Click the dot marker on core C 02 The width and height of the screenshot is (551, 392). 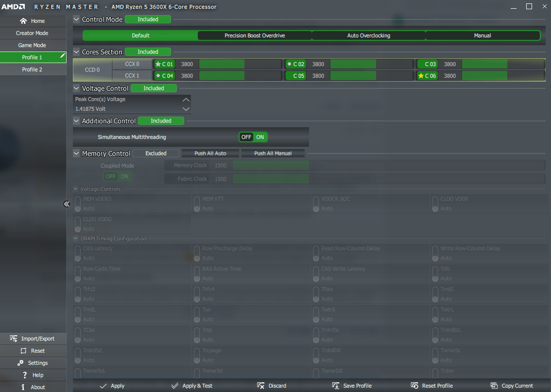pos(289,64)
